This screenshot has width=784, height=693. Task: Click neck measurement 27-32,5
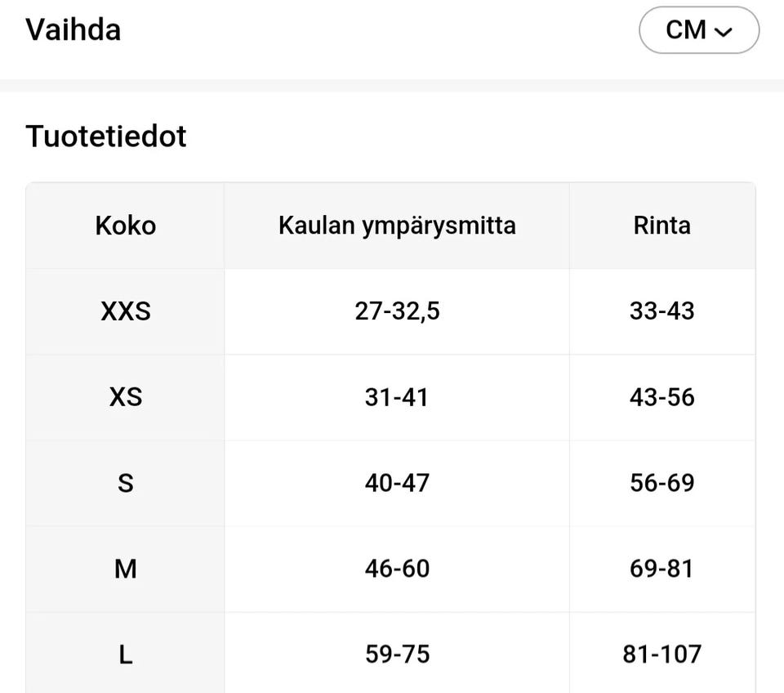(x=397, y=311)
